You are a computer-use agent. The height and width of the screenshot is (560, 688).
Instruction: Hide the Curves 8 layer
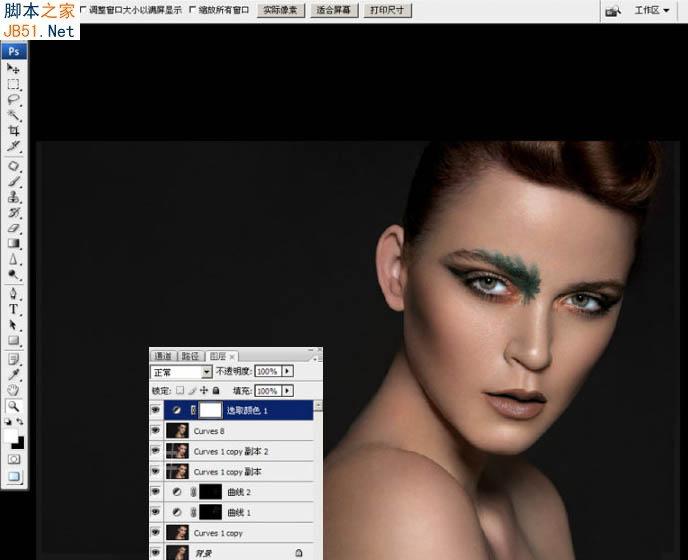156,430
